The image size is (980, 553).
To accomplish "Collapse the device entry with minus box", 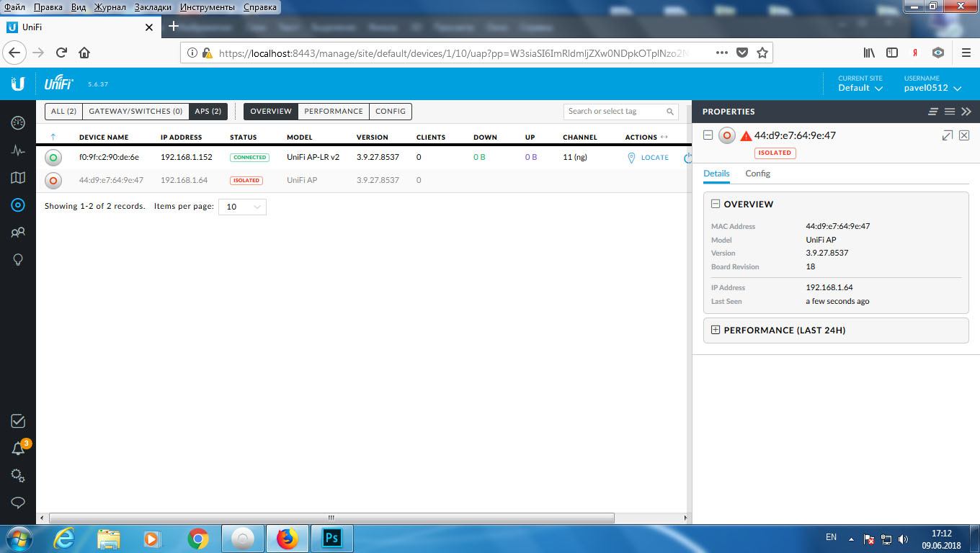I will click(708, 135).
